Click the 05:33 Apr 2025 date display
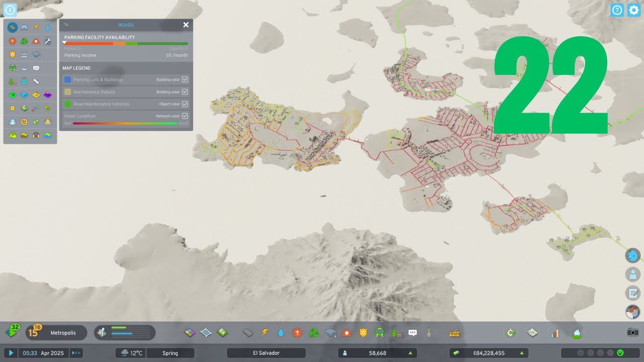Viewport: 644px width, 362px height. point(43,353)
